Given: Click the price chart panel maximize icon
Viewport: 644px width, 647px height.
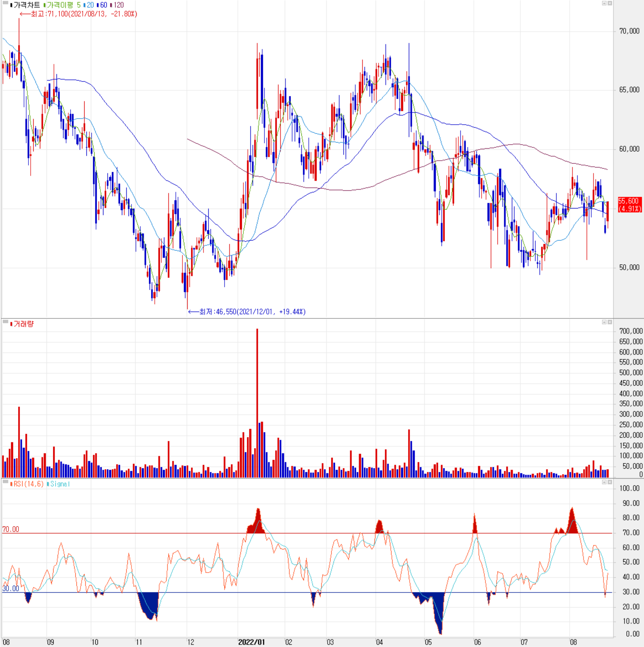Looking at the screenshot, I should coord(604,3).
